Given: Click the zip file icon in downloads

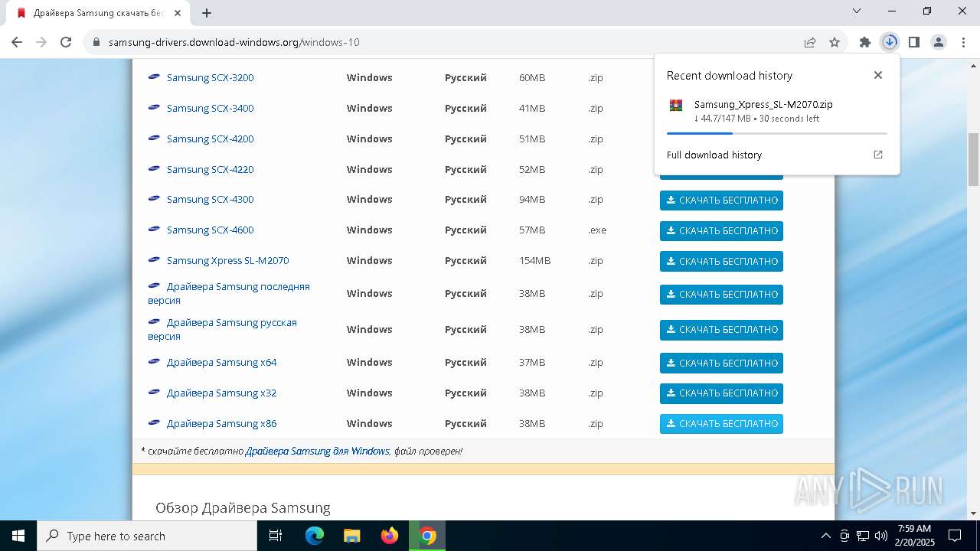Looking at the screenshot, I should (x=675, y=106).
